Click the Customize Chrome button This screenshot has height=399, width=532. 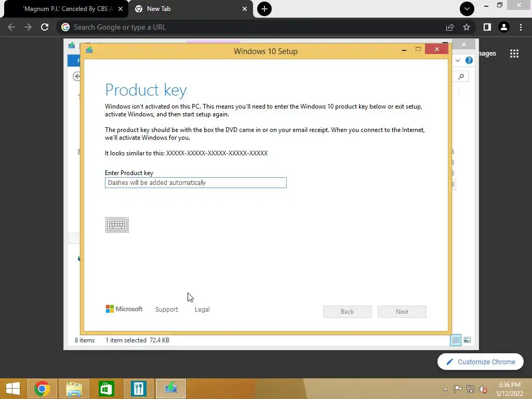coord(481,362)
